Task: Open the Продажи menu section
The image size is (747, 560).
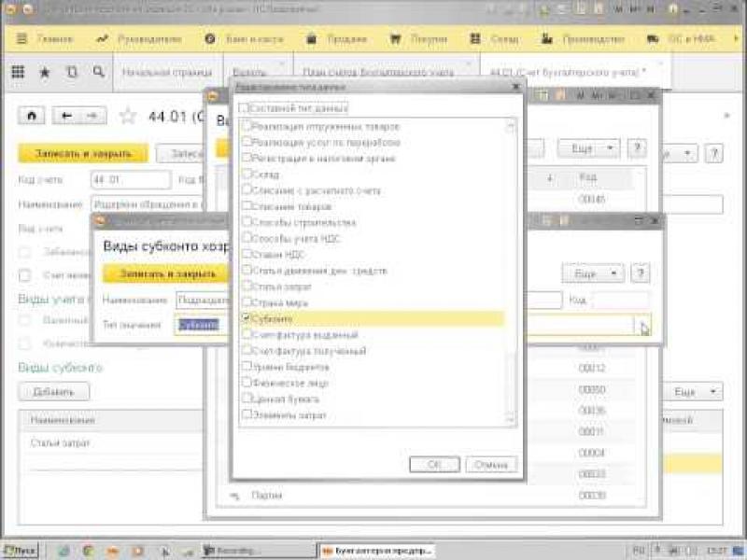Action: 337,40
